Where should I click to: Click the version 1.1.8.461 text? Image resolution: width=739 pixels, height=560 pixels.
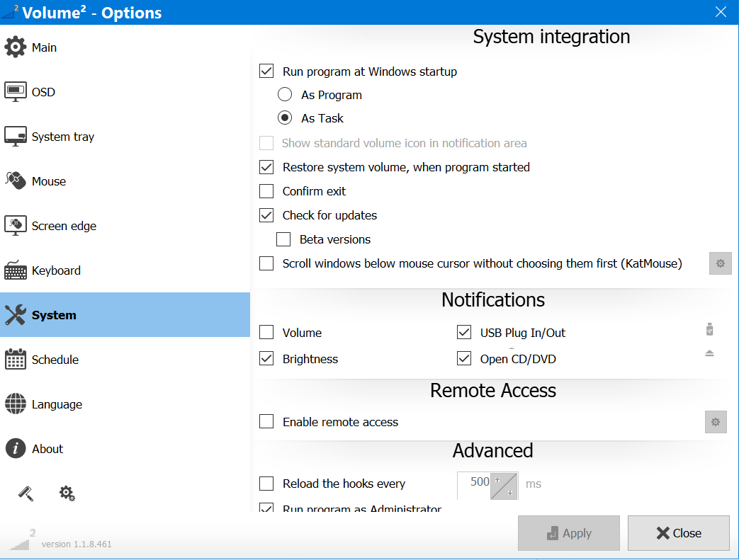77,544
